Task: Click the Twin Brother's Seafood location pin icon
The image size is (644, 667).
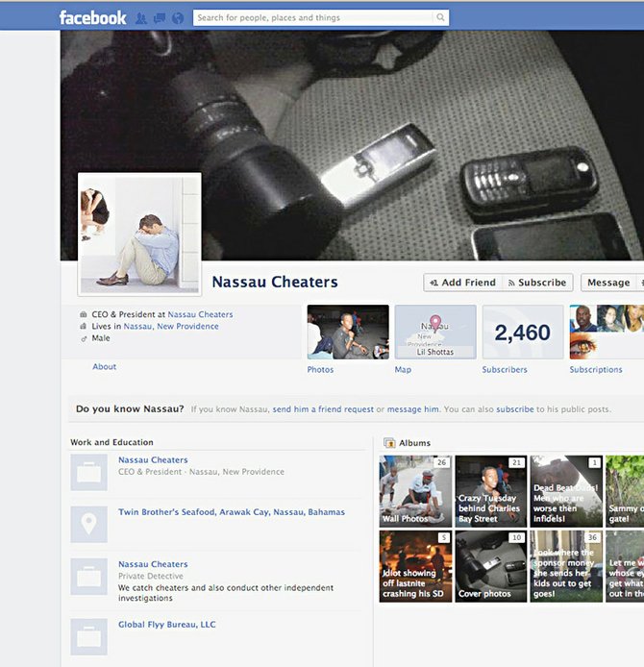Action: click(x=88, y=524)
